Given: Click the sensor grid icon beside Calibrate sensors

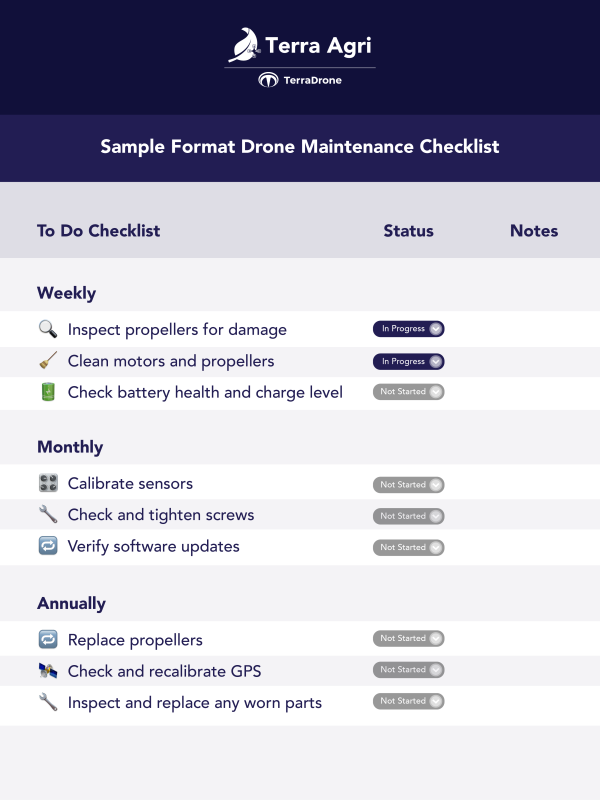Looking at the screenshot, I should click(48, 484).
